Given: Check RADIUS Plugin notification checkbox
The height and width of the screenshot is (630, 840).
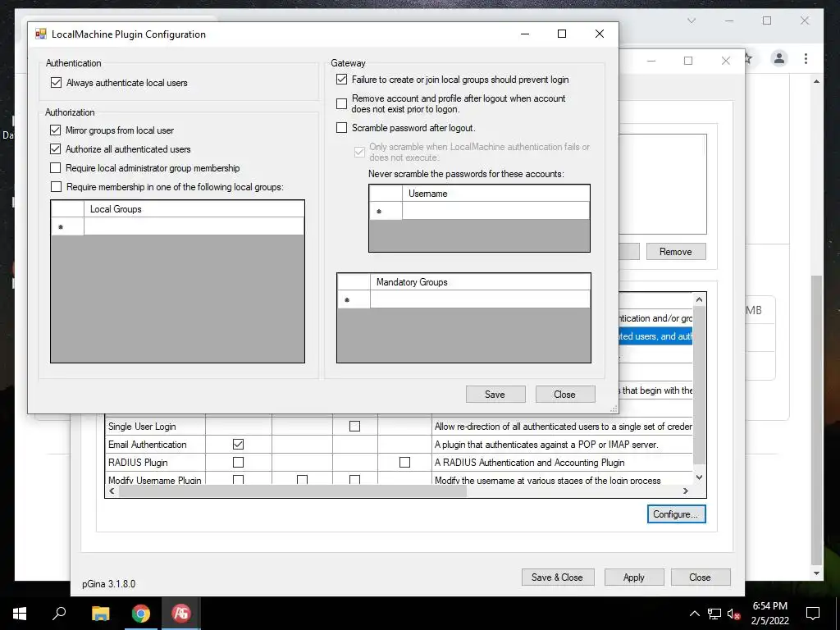Looking at the screenshot, I should click(405, 463).
